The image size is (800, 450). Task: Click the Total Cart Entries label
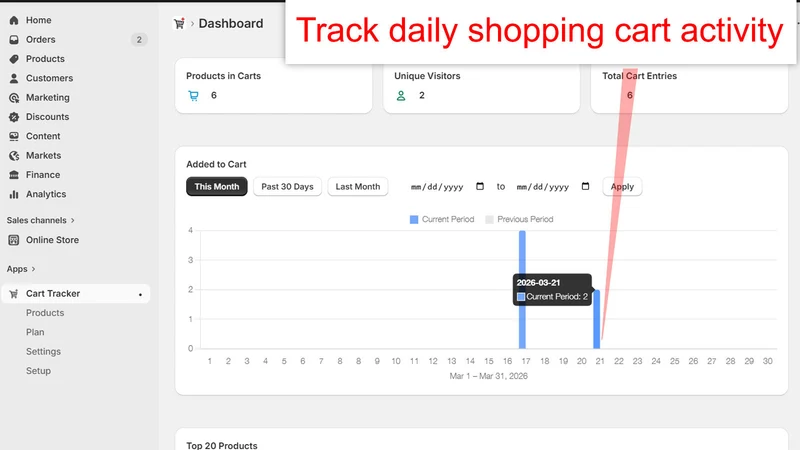[x=639, y=76]
